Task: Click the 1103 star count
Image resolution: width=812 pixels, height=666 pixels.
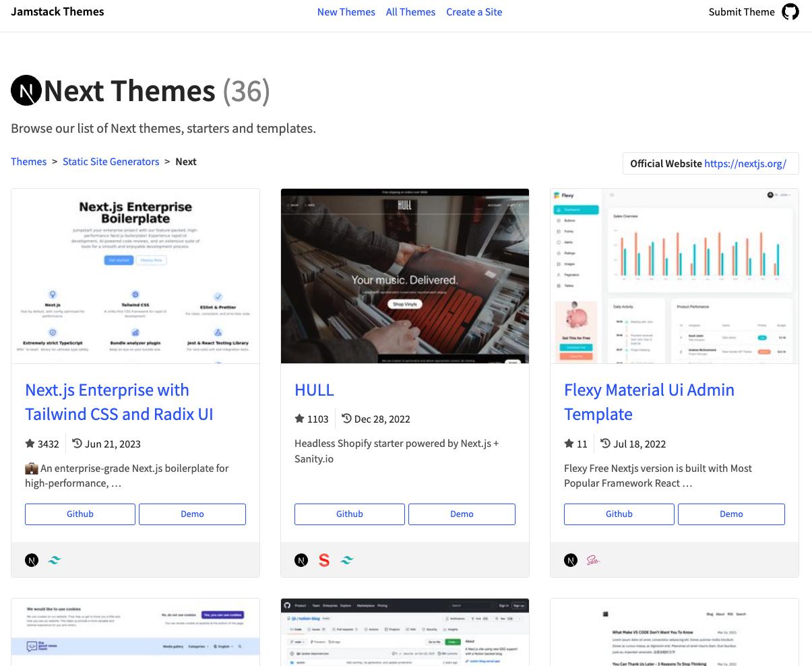Action: point(318,419)
